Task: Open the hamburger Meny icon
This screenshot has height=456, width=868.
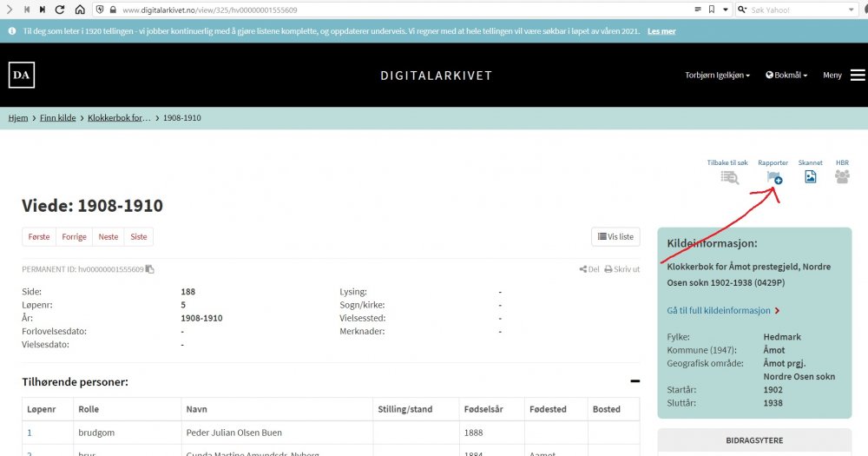Action: pos(858,76)
